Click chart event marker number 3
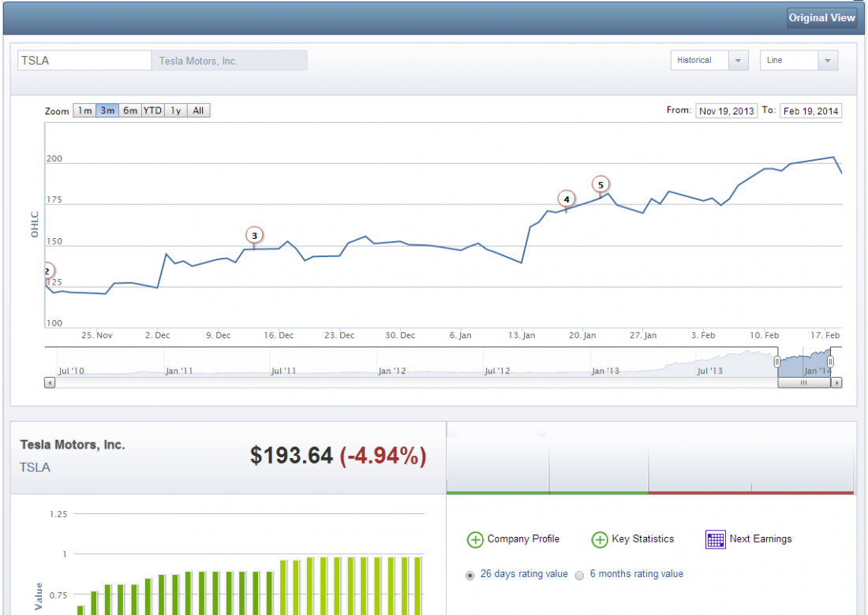 tap(253, 235)
